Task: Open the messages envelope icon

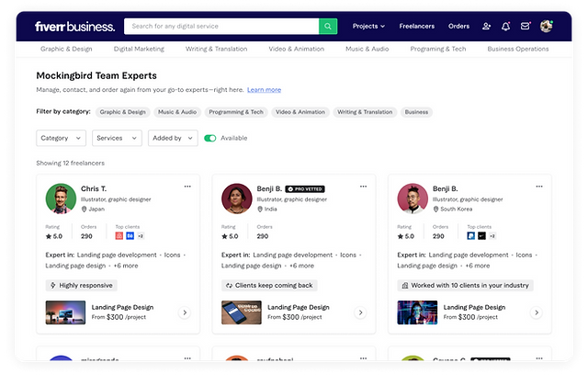Action: pos(526,26)
